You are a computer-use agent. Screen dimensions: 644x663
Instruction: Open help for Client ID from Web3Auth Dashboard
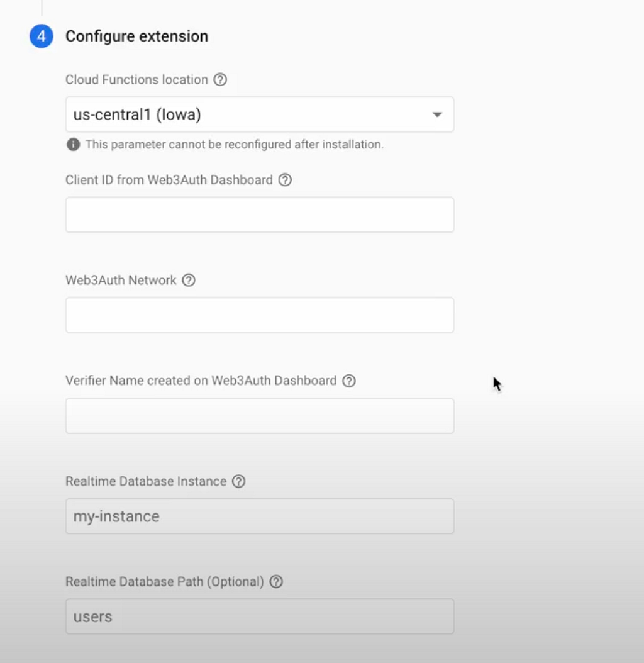click(285, 180)
